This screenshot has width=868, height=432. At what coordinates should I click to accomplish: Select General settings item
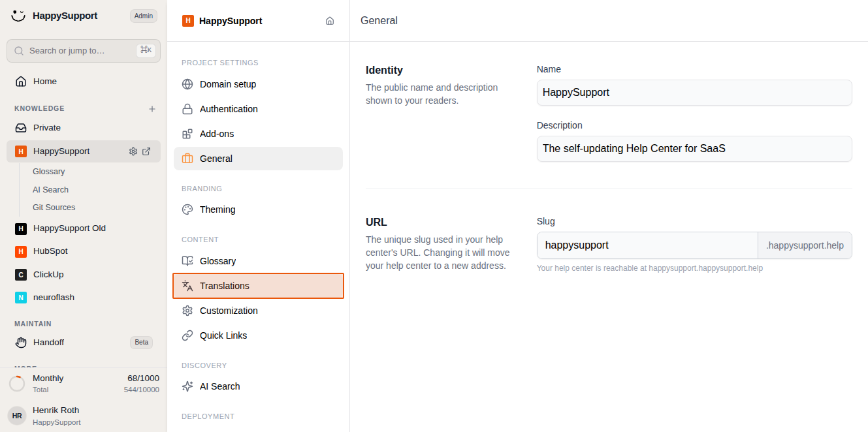pos(258,159)
